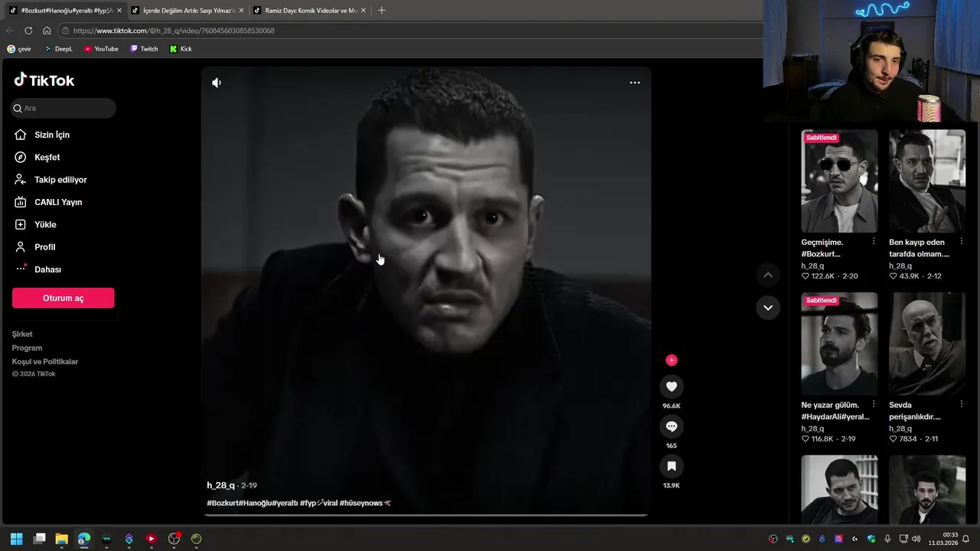Open the Program footer link
This screenshot has height=551, width=980.
(x=27, y=348)
